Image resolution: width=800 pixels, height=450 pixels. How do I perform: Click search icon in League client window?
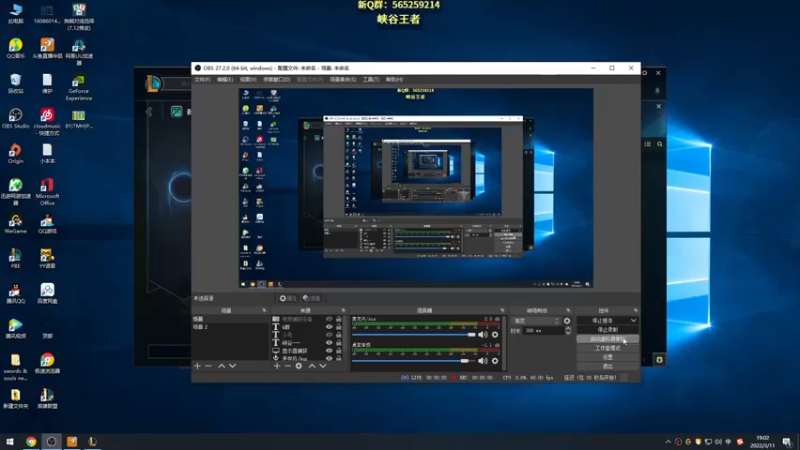[660, 144]
